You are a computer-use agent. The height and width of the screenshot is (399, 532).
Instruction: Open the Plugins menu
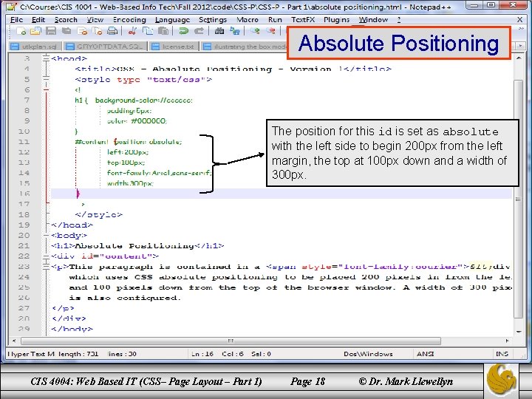click(337, 20)
